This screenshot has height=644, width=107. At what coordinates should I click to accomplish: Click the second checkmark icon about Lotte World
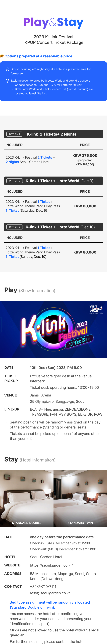pyautogui.click(x=8, y=81)
